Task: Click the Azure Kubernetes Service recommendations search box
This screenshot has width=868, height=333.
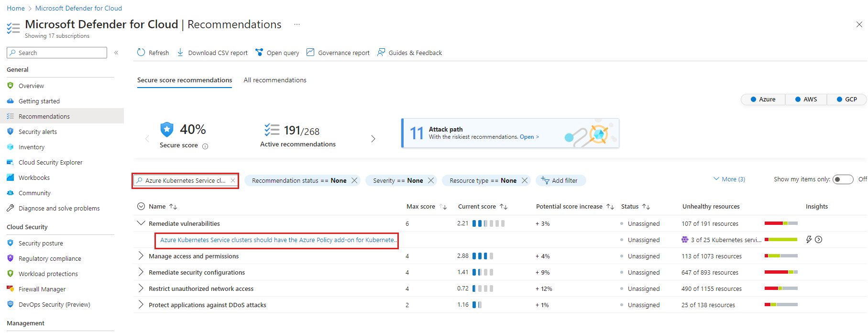Action: 186,180
